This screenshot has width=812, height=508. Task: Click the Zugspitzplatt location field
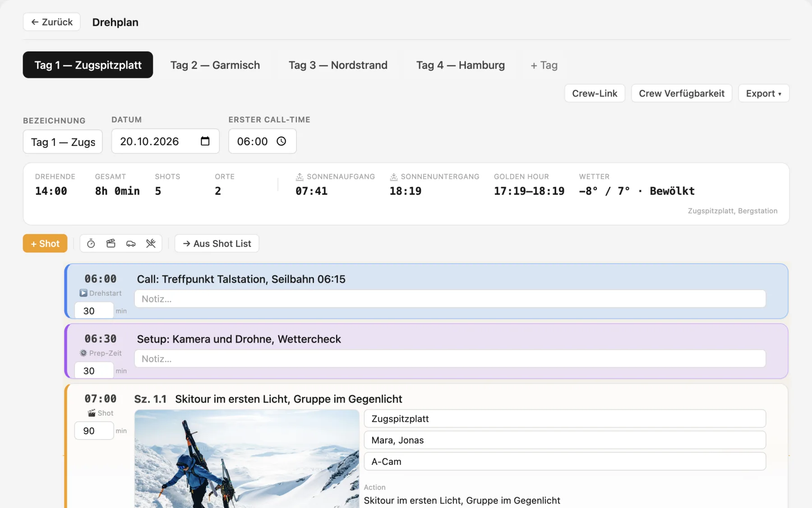(x=565, y=419)
